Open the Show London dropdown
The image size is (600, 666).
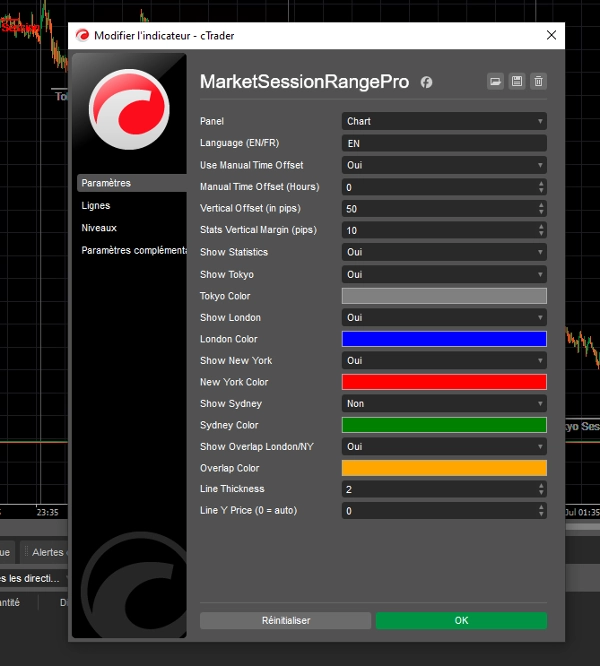point(444,317)
